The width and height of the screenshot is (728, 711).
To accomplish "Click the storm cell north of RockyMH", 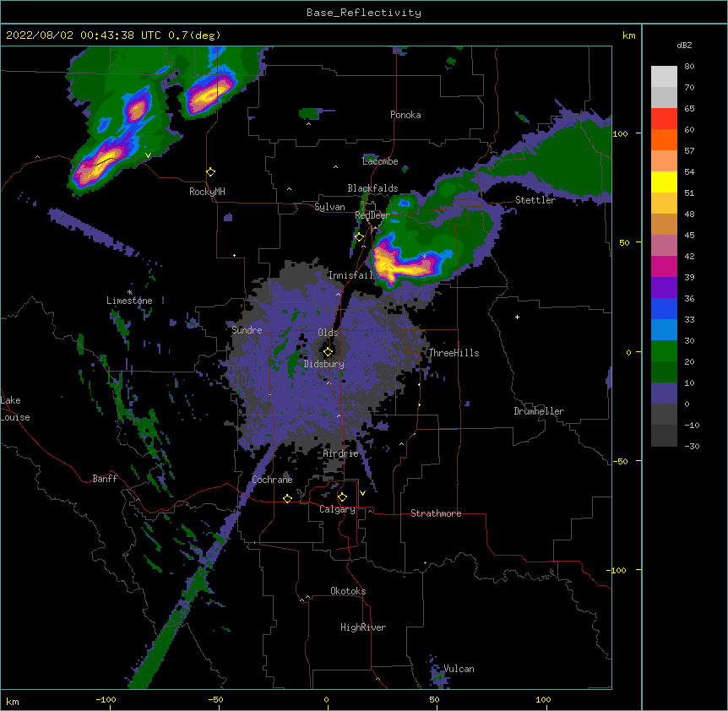I will [x=208, y=95].
